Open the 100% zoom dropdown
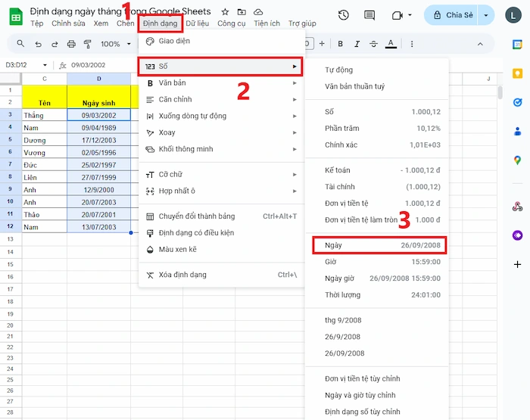This screenshot has height=420, width=530. [115, 44]
